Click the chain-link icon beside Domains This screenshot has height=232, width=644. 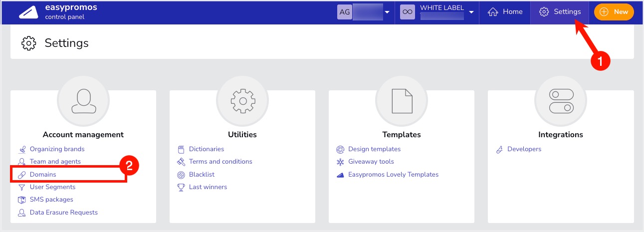click(21, 175)
